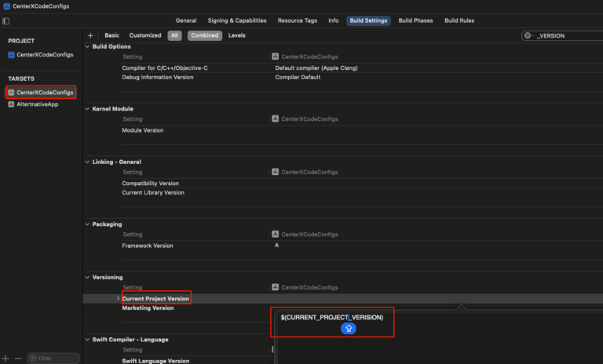Click the CenterXCodeConfigs project file icon in title bar
This screenshot has width=603, height=364.
(x=6, y=6)
